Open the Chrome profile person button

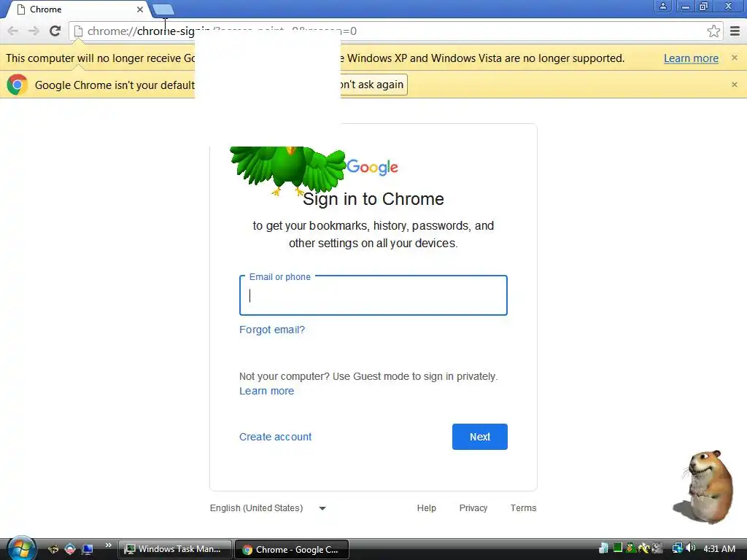coord(662,6)
